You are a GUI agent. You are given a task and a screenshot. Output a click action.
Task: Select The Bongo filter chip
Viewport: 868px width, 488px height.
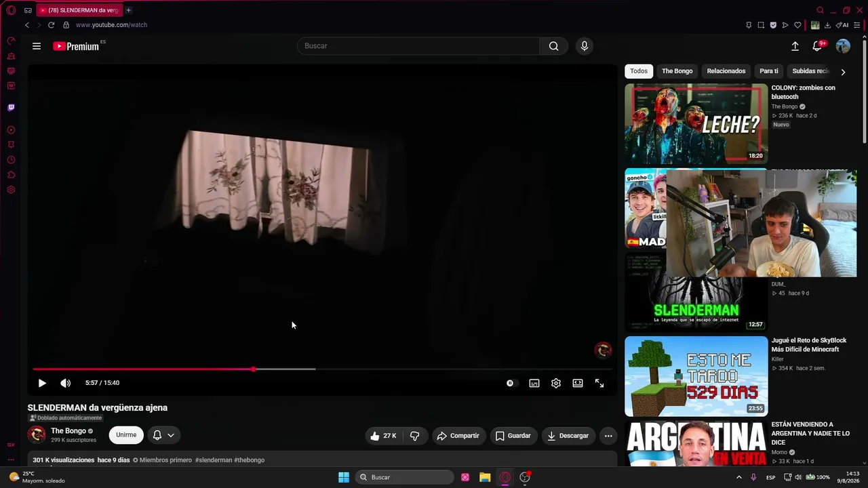point(677,71)
